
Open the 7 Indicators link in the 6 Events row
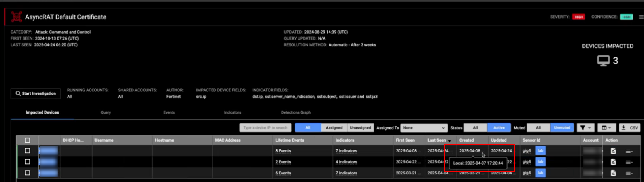pyautogui.click(x=346, y=173)
